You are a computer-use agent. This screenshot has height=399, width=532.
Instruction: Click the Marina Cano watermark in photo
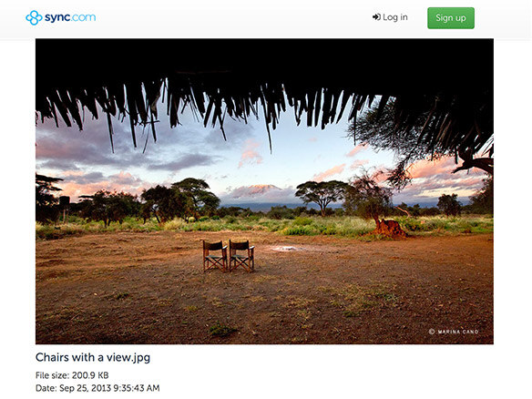[x=454, y=332]
